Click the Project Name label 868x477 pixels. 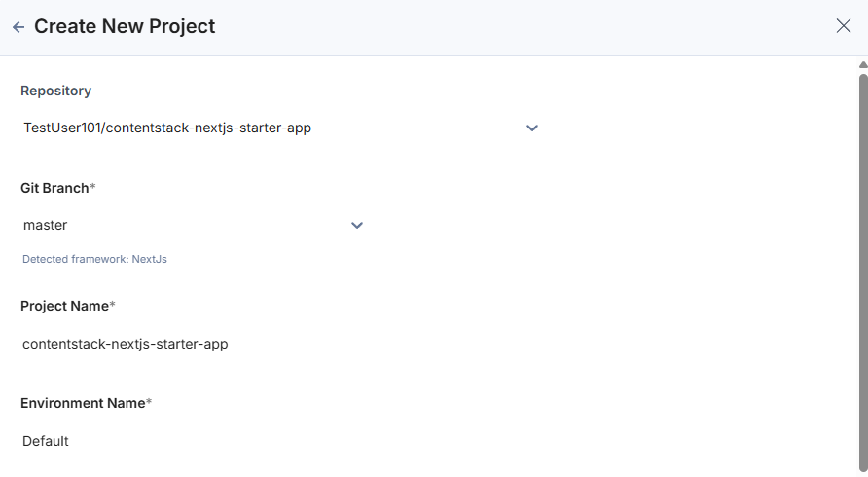point(67,306)
